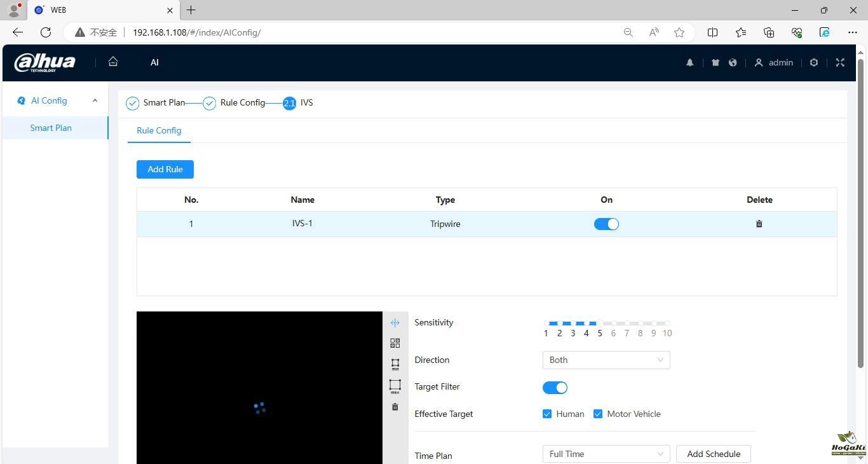The height and width of the screenshot is (464, 868).
Task: Click the min target size filter icon
Action: (395, 364)
